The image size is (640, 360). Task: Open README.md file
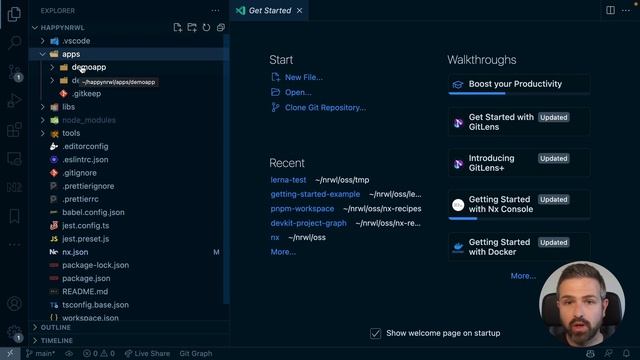click(x=85, y=291)
